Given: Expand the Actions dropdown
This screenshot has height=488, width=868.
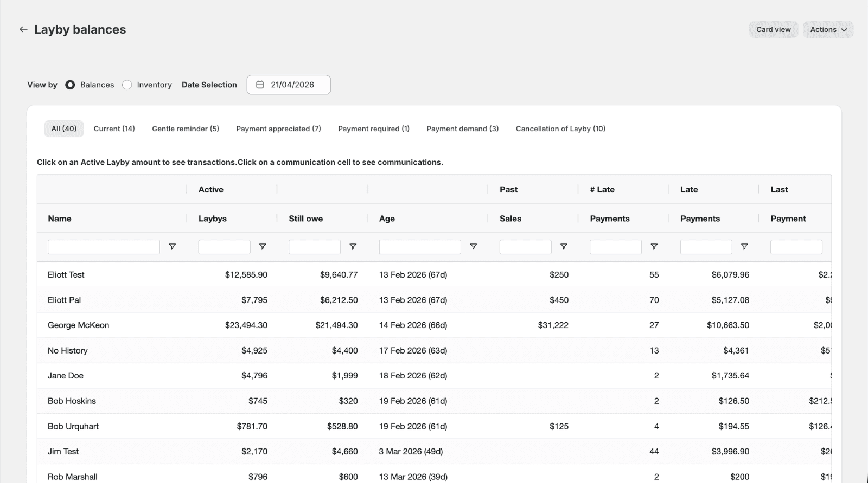Looking at the screenshot, I should pos(828,29).
